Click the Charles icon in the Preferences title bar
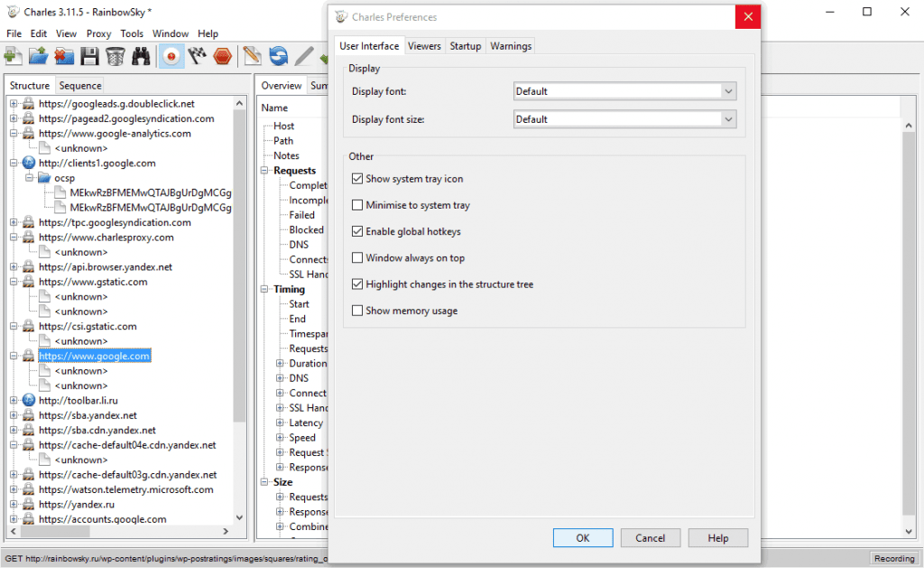Viewport: 924px width, 568px height. point(341,16)
